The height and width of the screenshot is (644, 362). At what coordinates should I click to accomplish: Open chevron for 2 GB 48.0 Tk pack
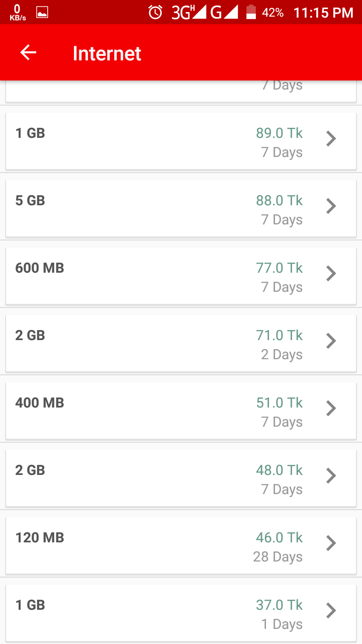coord(331,475)
